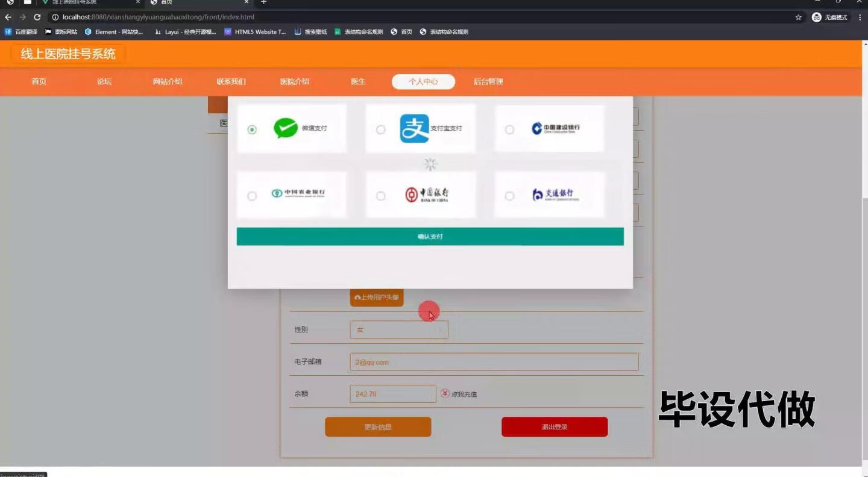Click the browser forward arrow
This screenshot has height=477, width=868.
[22, 17]
